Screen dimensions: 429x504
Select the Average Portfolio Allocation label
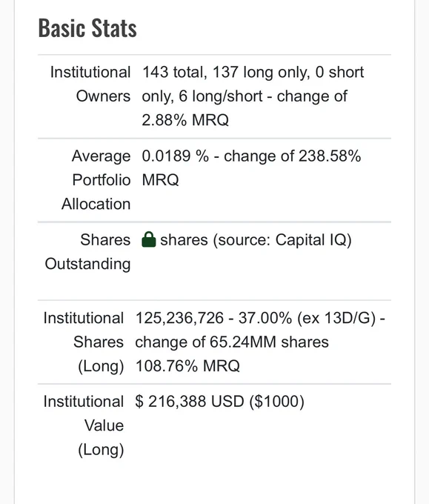pos(96,180)
